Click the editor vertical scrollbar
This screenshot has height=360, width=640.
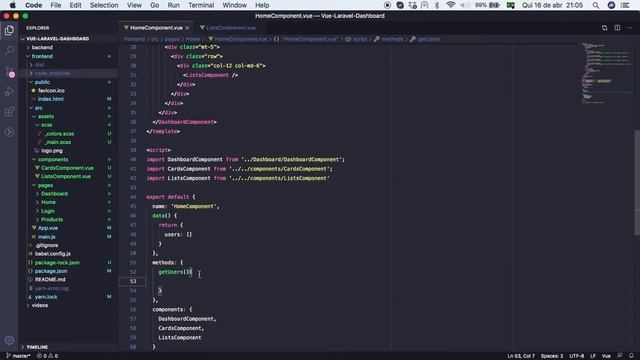tap(637, 182)
